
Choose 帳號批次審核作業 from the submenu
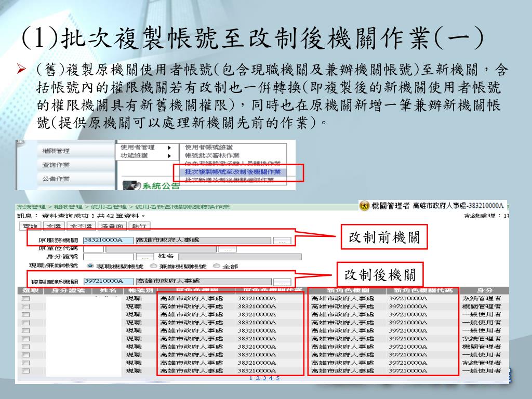pos(212,155)
